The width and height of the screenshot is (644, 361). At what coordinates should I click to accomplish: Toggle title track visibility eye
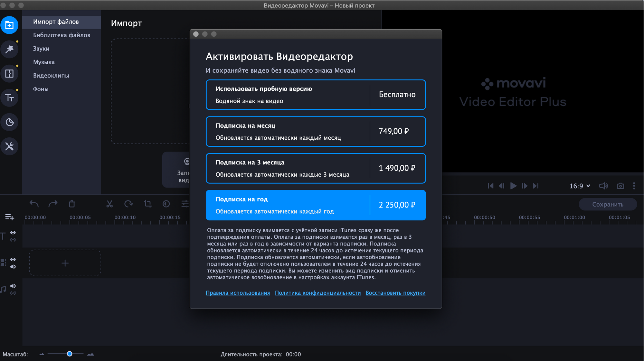pos(13,233)
